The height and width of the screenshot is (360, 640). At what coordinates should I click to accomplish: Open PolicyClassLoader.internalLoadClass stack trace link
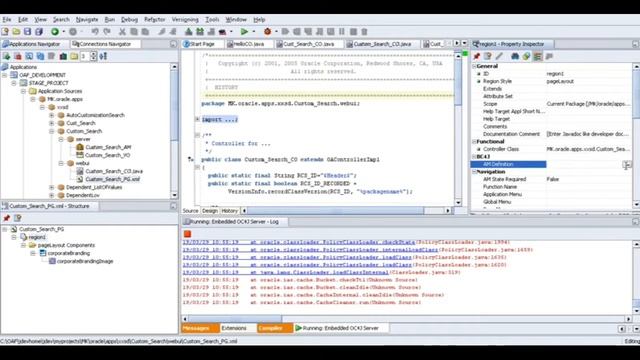(x=349, y=250)
